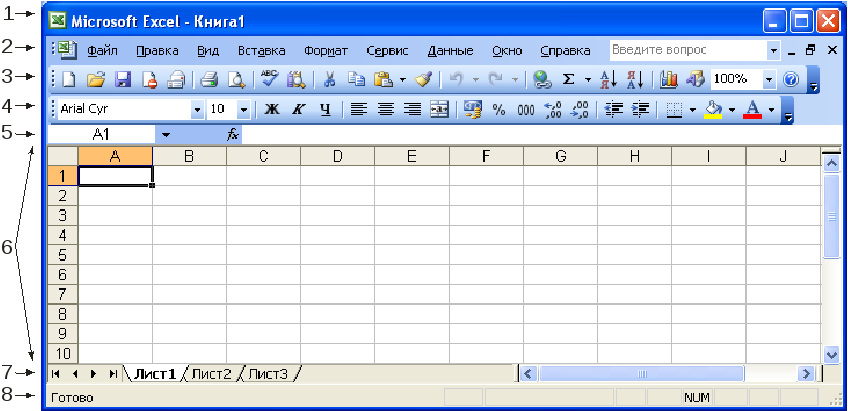Image resolution: width=848 pixels, height=411 pixels.
Task: Center cell text horizontally
Action: (x=385, y=109)
